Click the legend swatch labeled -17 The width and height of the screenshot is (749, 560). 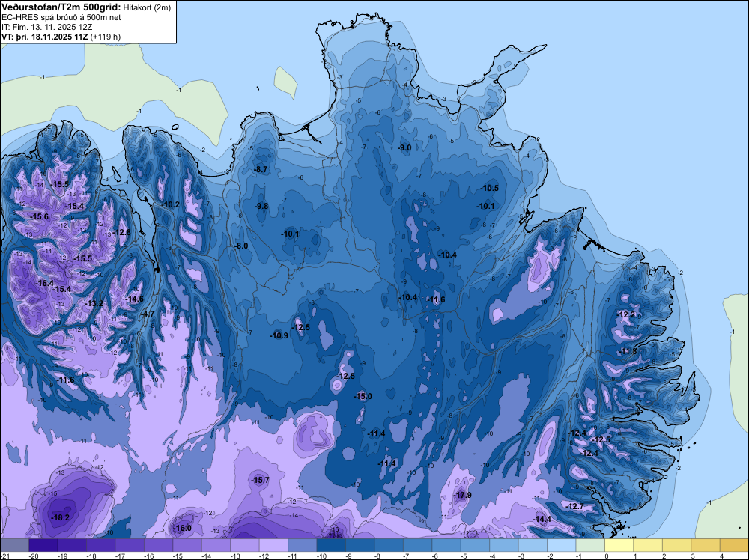point(130,545)
